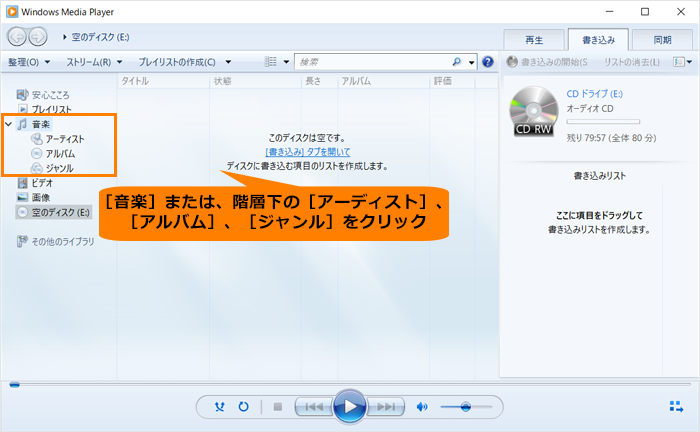The image size is (700, 432).
Task: Select the 書き込み tab
Action: click(598, 40)
